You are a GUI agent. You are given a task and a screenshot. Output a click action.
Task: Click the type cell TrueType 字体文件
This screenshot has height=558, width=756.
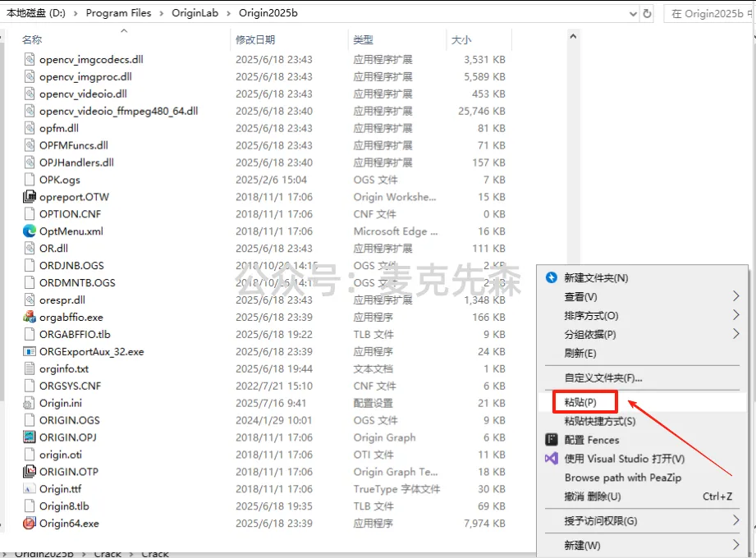coord(396,489)
